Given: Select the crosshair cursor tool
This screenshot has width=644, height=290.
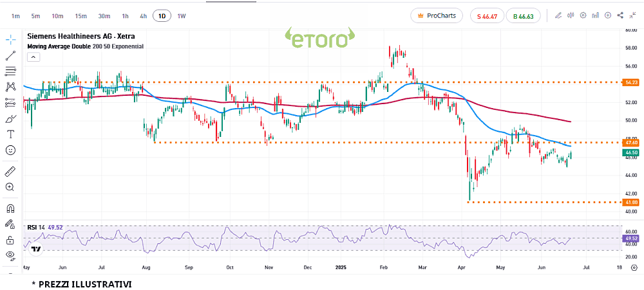Looking at the screenshot, I should [x=10, y=40].
